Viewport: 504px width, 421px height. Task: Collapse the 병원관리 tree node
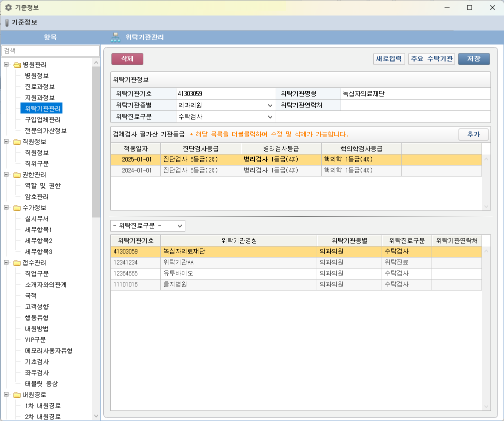point(6,64)
